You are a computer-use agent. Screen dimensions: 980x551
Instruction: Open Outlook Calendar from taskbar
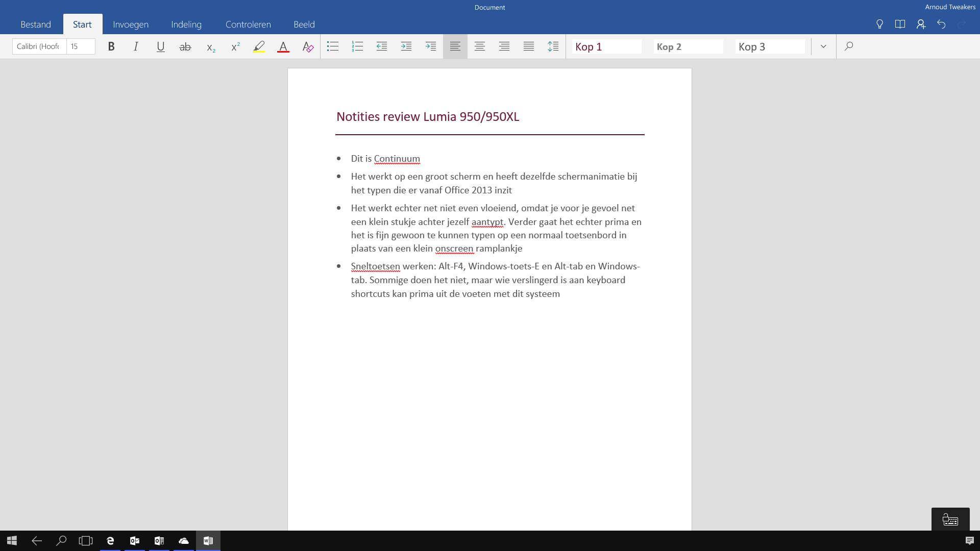tap(159, 541)
